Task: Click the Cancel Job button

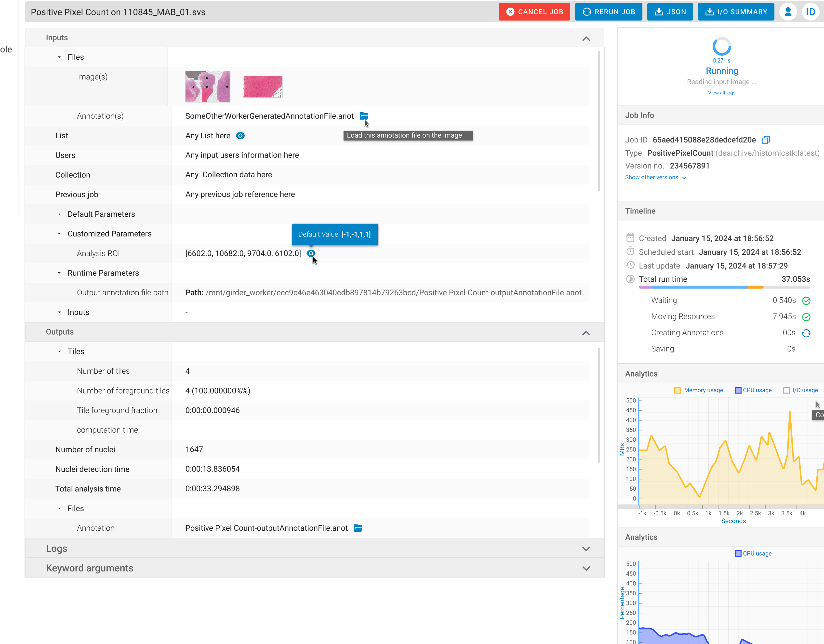Action: tap(534, 12)
